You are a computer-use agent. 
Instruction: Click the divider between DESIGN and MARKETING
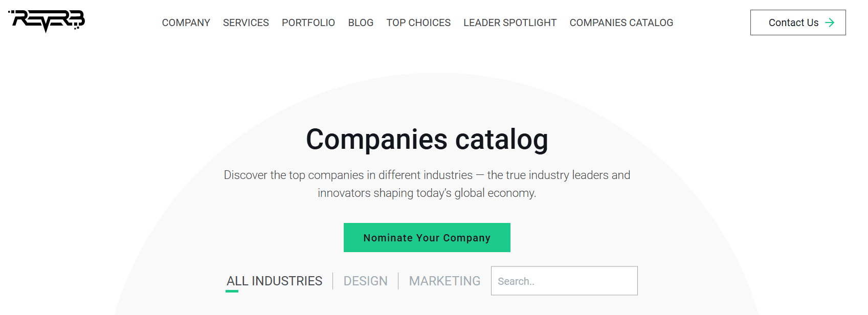tap(398, 281)
